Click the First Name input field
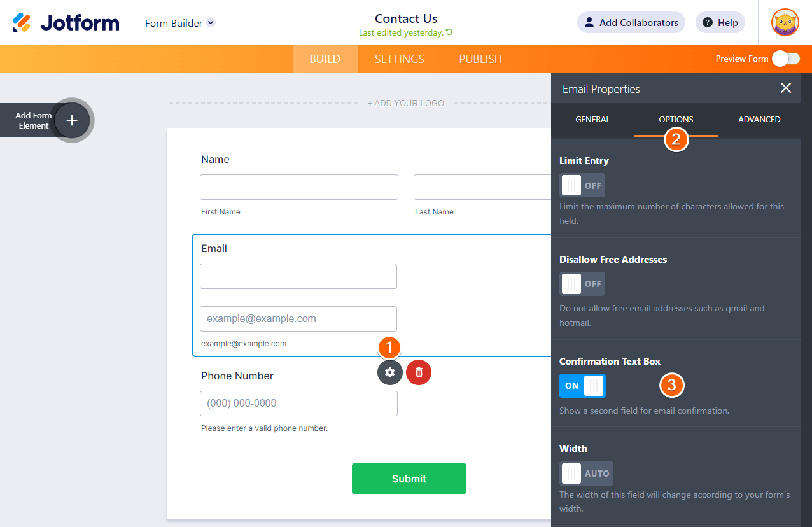Viewport: 812px width, 527px height. click(298, 187)
